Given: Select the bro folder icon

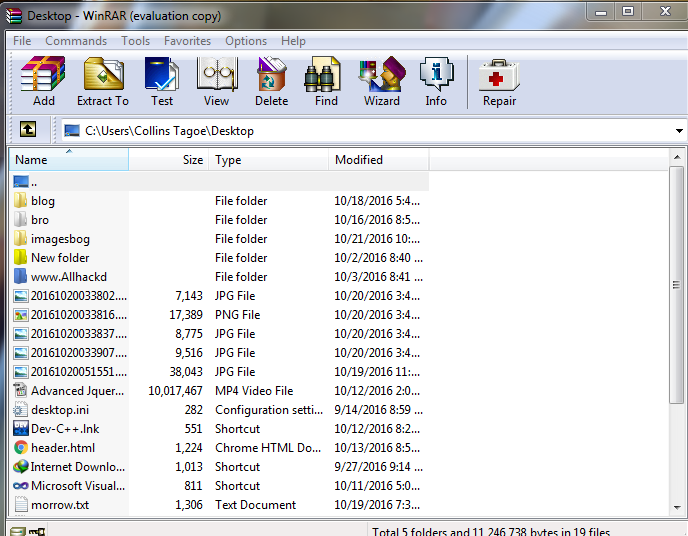Looking at the screenshot, I should point(20,219).
